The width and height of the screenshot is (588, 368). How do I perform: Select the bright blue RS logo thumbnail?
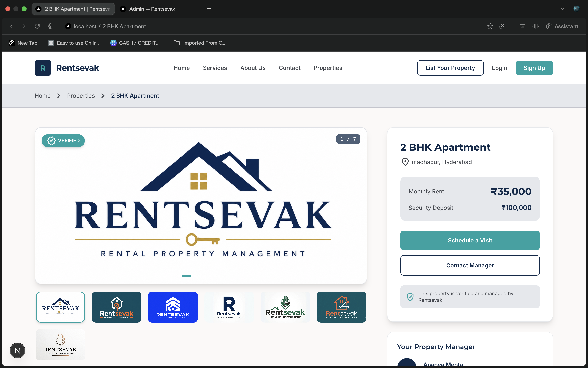(173, 307)
